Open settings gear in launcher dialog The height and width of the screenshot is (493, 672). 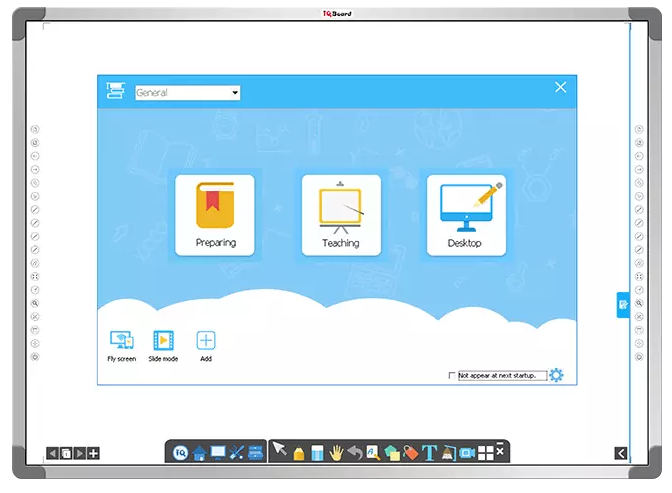pyautogui.click(x=556, y=375)
